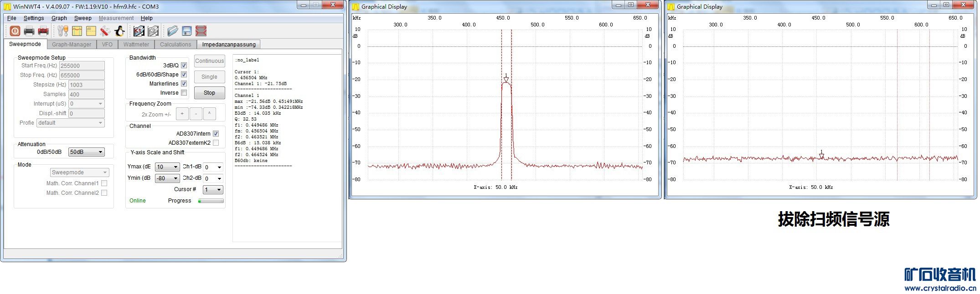Click the Stop button
Image resolution: width=980 pixels, height=294 pixels.
coord(210,93)
